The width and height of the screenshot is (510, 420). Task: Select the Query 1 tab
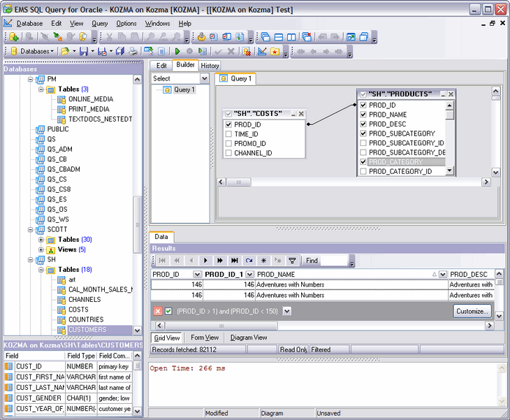(235, 78)
